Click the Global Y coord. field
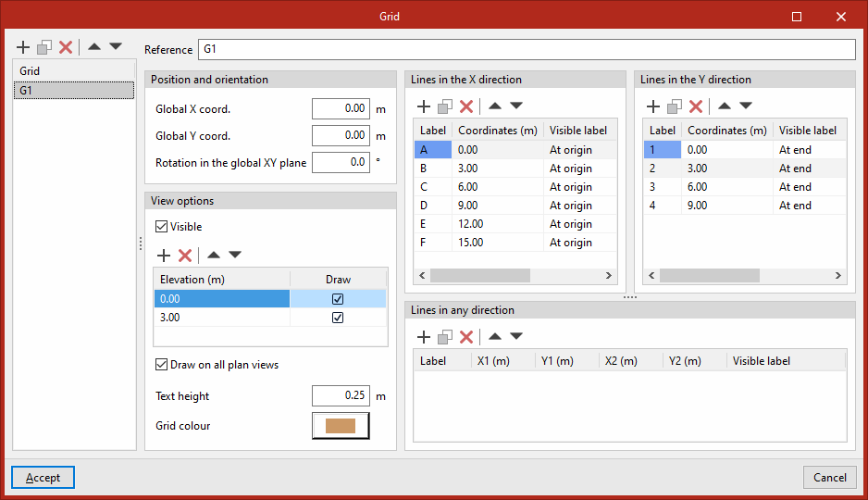 coord(341,135)
